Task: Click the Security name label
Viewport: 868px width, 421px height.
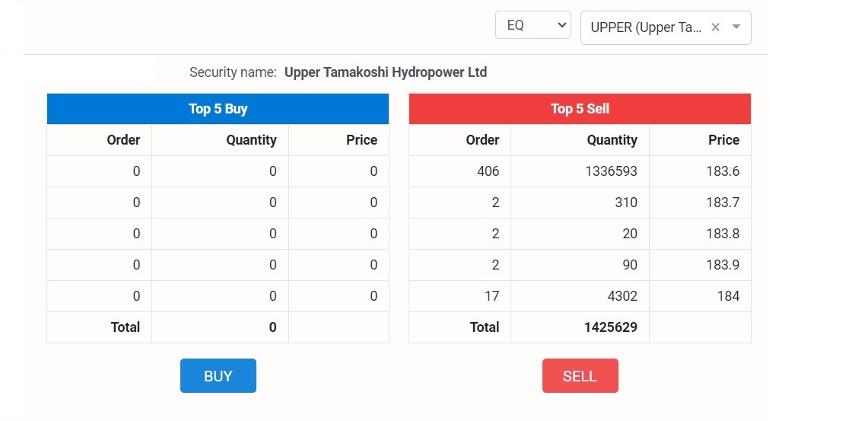Action: coord(233,72)
